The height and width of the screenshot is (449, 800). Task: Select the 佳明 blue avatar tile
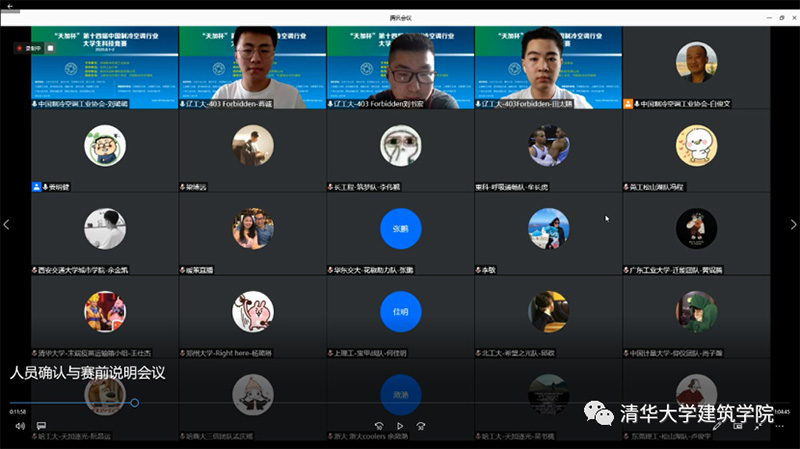click(x=401, y=311)
